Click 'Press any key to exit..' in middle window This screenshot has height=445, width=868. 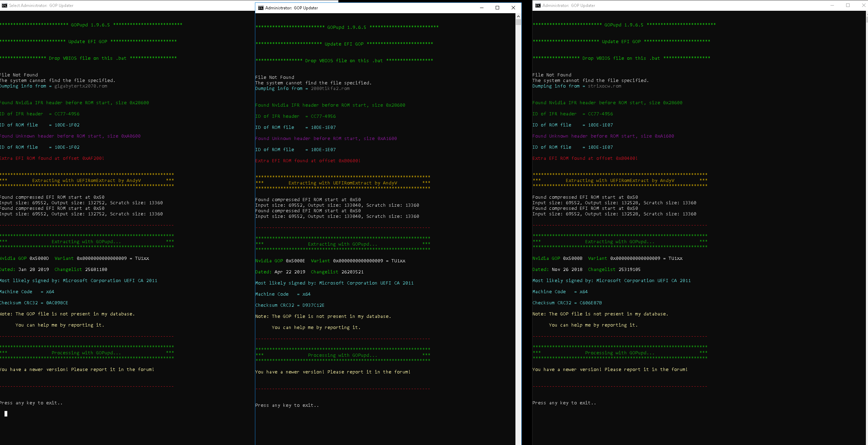click(x=287, y=405)
